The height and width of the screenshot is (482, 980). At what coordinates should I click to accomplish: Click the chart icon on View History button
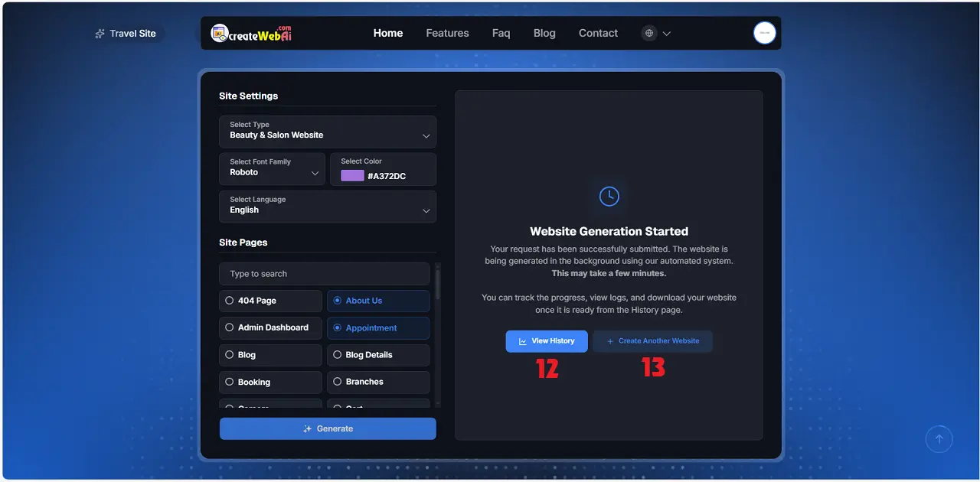pyautogui.click(x=522, y=340)
